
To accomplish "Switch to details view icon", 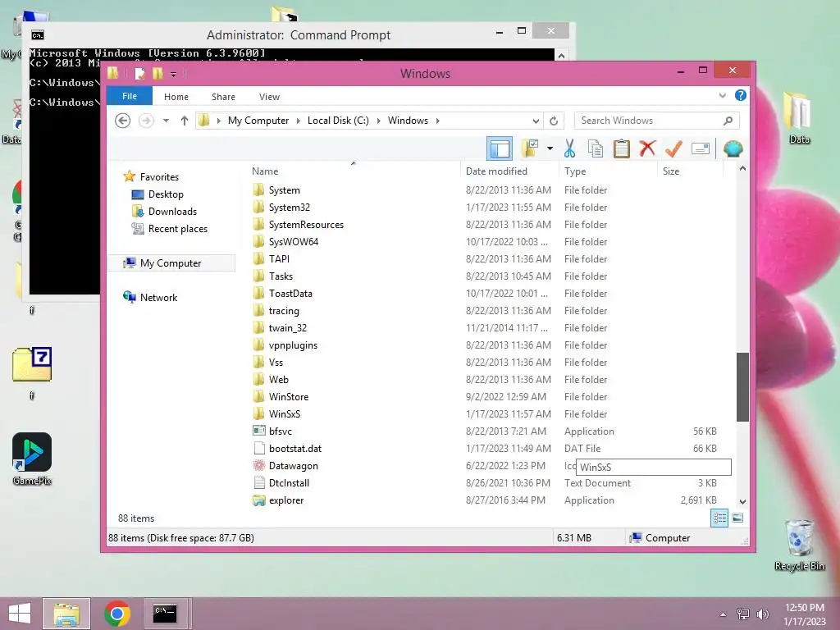I will (x=719, y=518).
